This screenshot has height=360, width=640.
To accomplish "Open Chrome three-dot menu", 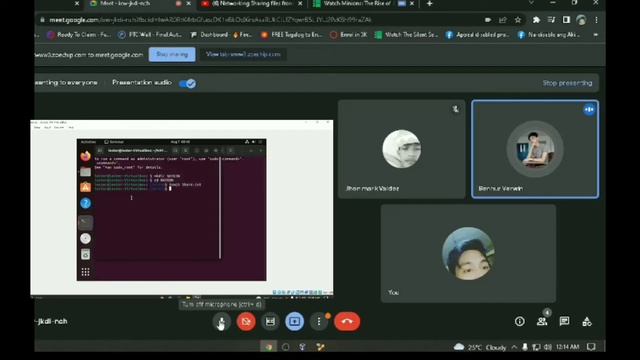I will (x=596, y=20).
